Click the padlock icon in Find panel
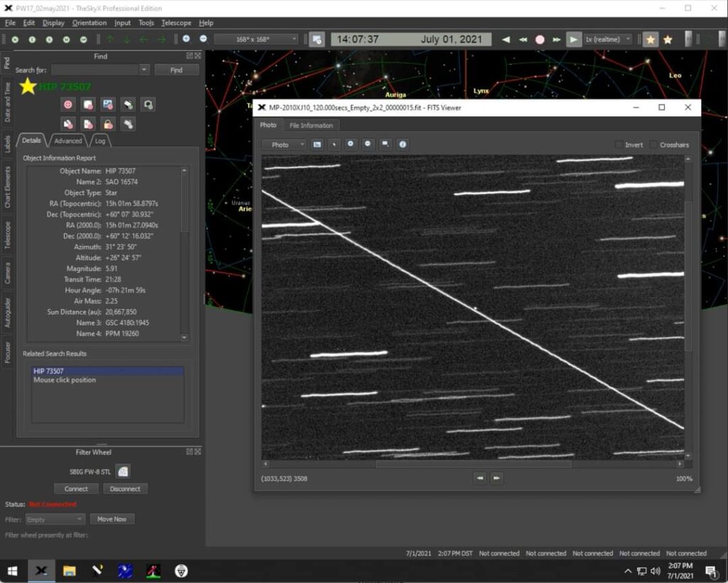Viewport: 728px width, 583px height. (x=108, y=124)
